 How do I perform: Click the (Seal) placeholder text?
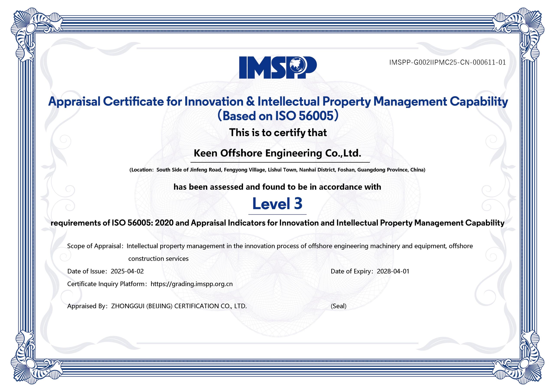point(338,306)
